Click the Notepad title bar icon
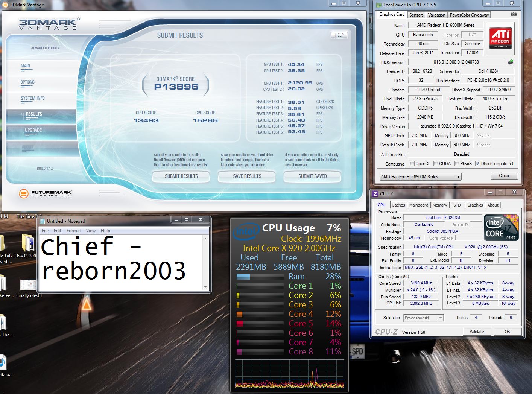Screen dimensions: 532x394 click(43, 221)
